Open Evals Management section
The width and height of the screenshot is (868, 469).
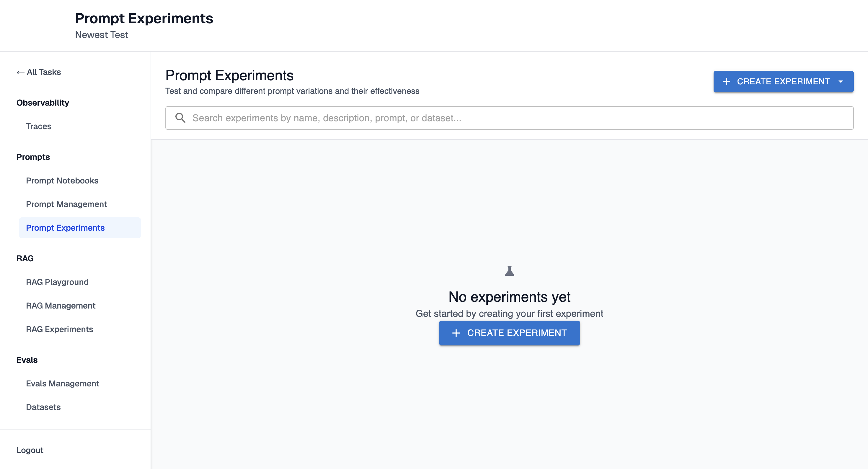click(x=62, y=383)
